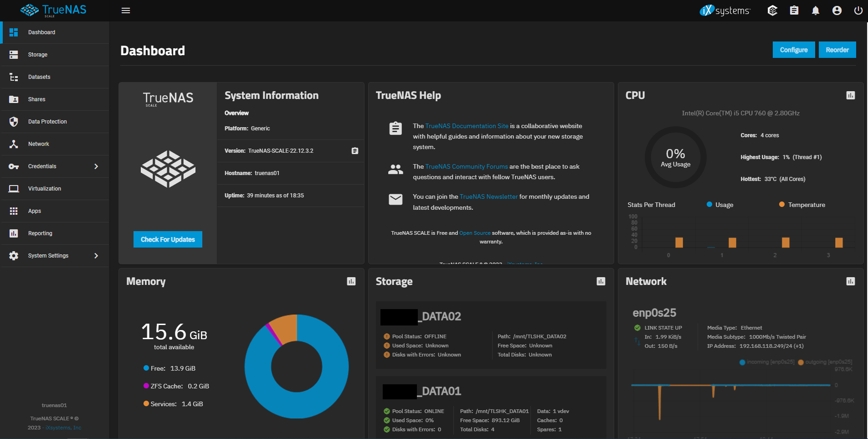The height and width of the screenshot is (439, 868).
Task: Expand the Credentials submenu chevron
Action: click(x=96, y=166)
